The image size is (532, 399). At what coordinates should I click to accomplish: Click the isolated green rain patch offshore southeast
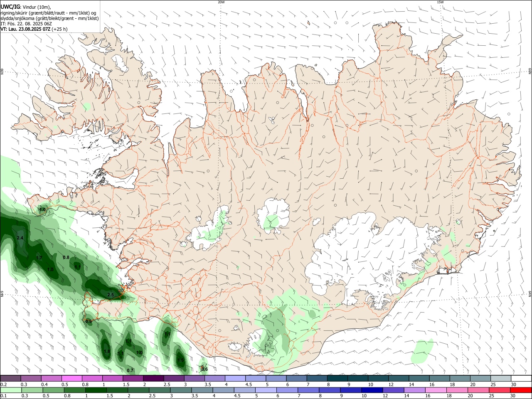422,351
